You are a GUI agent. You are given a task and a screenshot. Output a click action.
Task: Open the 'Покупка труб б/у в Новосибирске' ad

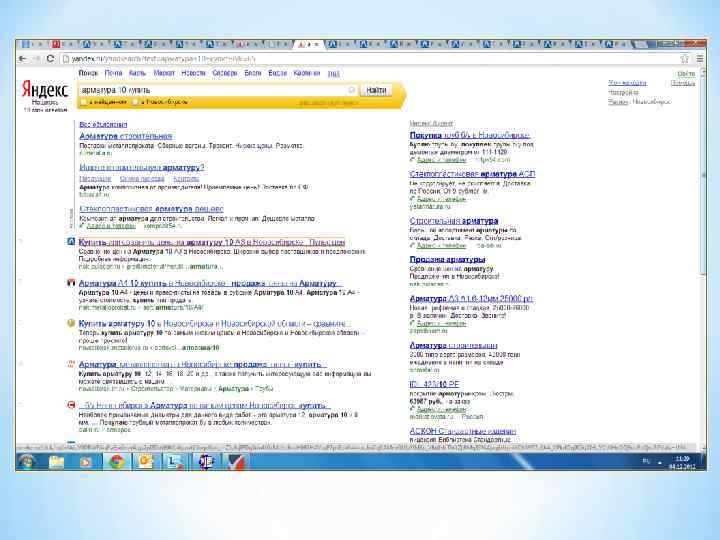click(470, 135)
